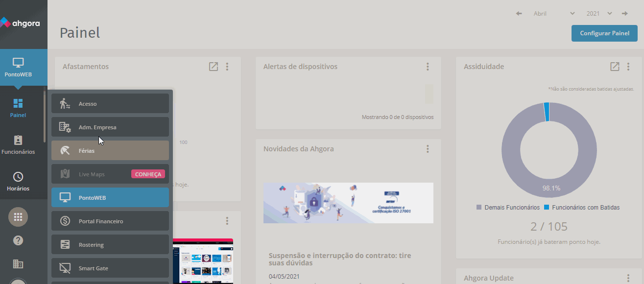Click the Smart Gate crossed monitor icon
Viewport: 644px width, 284px height.
click(x=65, y=268)
